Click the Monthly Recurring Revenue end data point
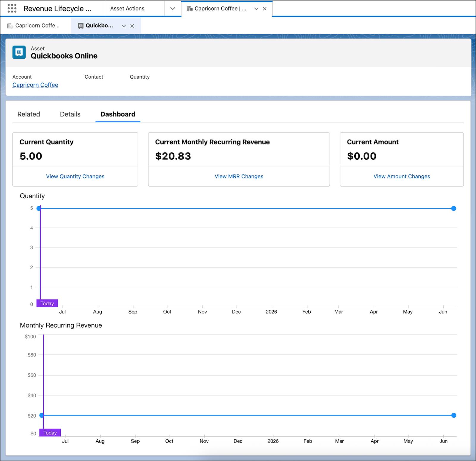The width and height of the screenshot is (476, 461). click(x=453, y=415)
